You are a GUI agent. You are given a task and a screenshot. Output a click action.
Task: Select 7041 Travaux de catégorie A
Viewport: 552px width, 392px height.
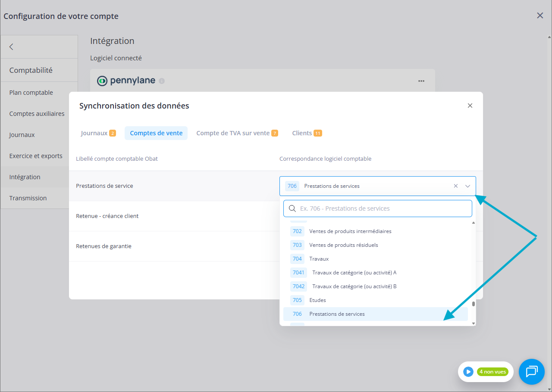click(x=354, y=273)
